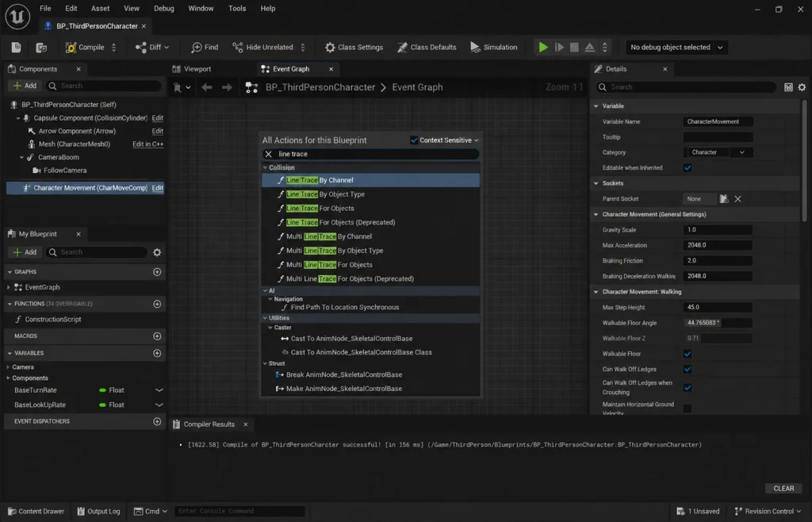Open the graph bookmarks dropdown
Image resolution: width=812 pixels, height=522 pixels.
[182, 87]
